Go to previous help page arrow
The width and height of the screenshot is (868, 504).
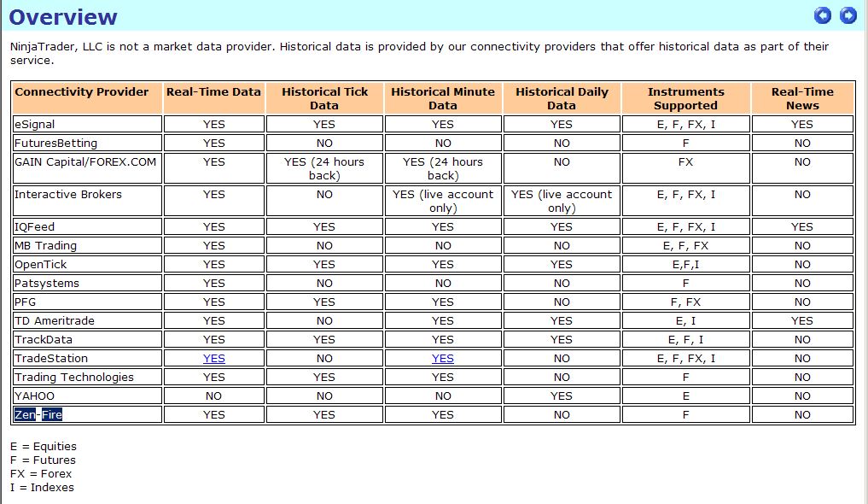coord(823,15)
